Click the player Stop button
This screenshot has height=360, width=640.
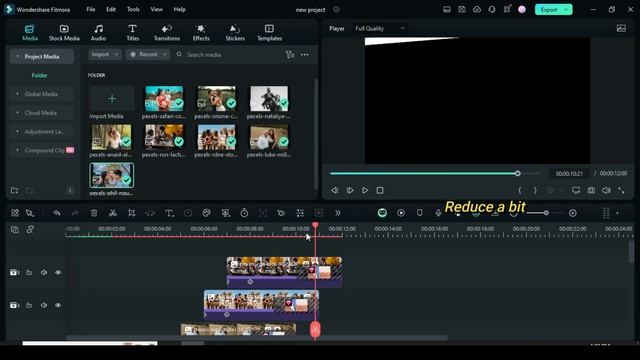click(380, 190)
